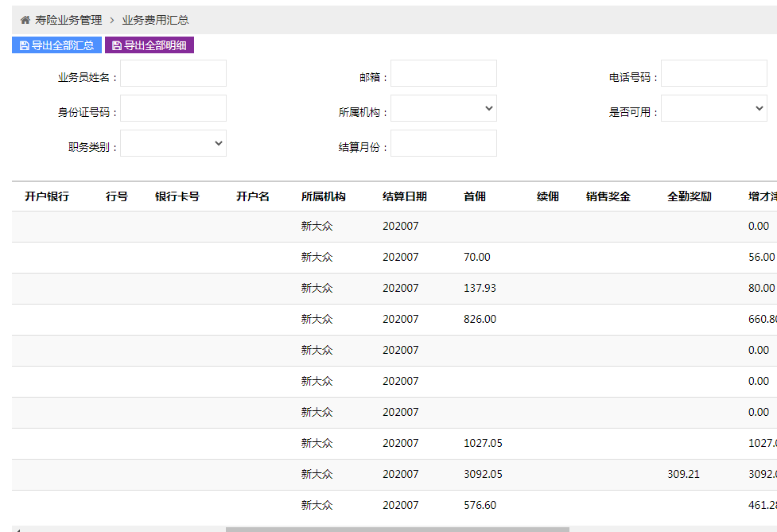The image size is (777, 532).
Task: Click the 结算日期 column header
Action: point(404,196)
